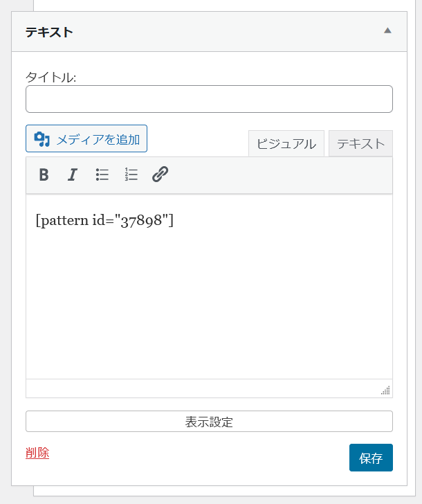Click the camera-music media icon
This screenshot has height=504, width=422.
tap(42, 139)
